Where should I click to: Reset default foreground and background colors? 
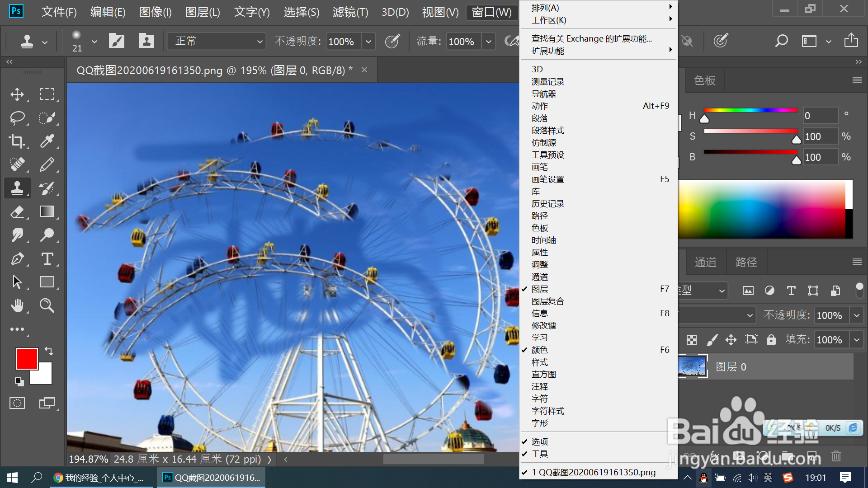click(19, 382)
